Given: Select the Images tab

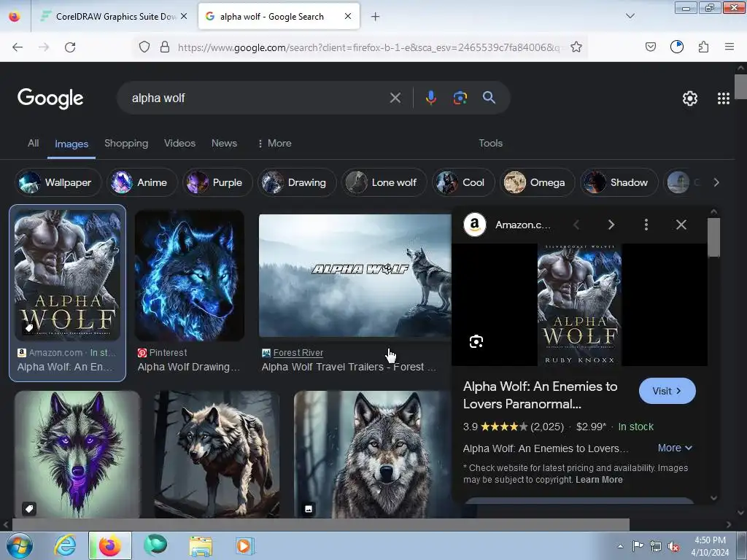Looking at the screenshot, I should 71,144.
